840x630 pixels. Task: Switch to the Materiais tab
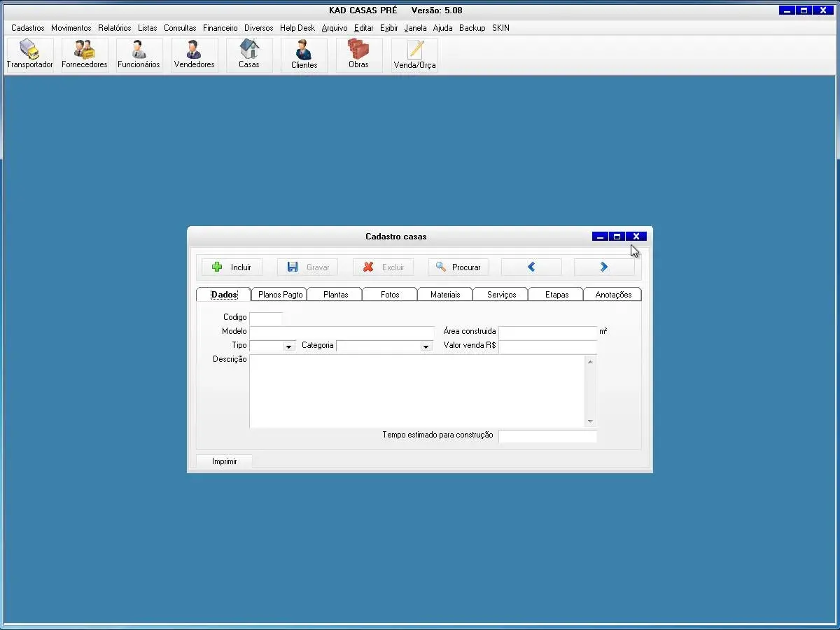[x=445, y=295]
